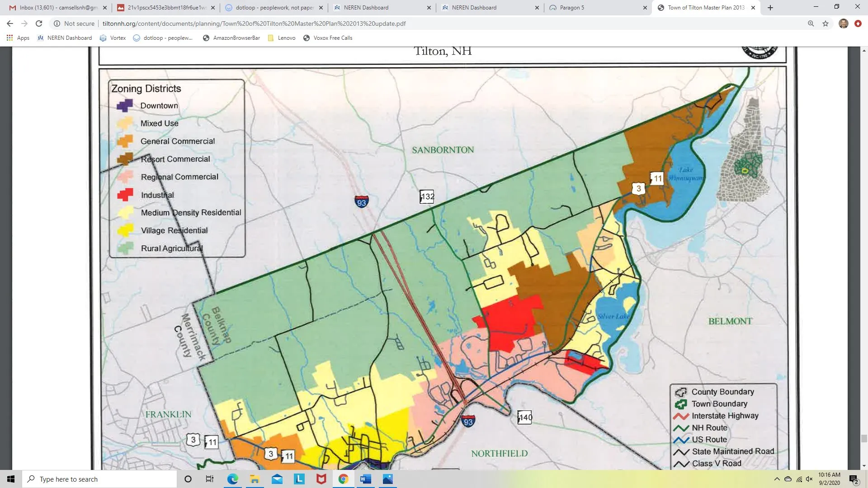Open the zoom magnifier icon in address bar
The image size is (868, 488).
point(811,23)
